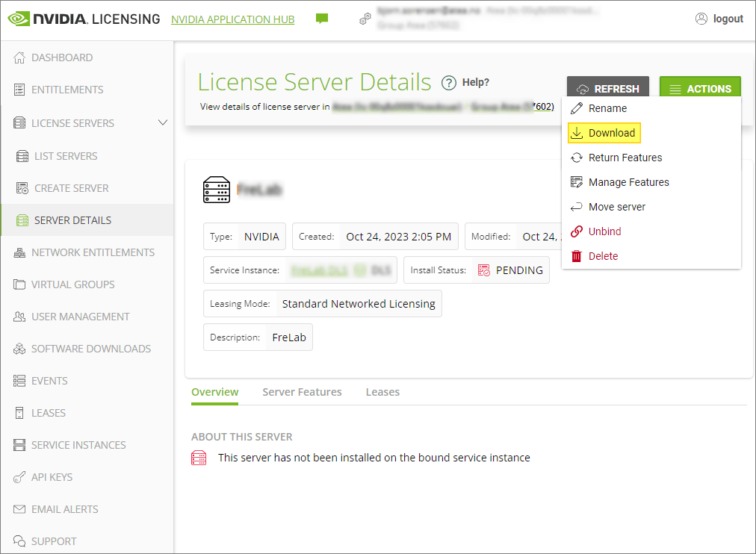Select Unbind from the Actions menu
The image size is (756, 554).
(604, 231)
